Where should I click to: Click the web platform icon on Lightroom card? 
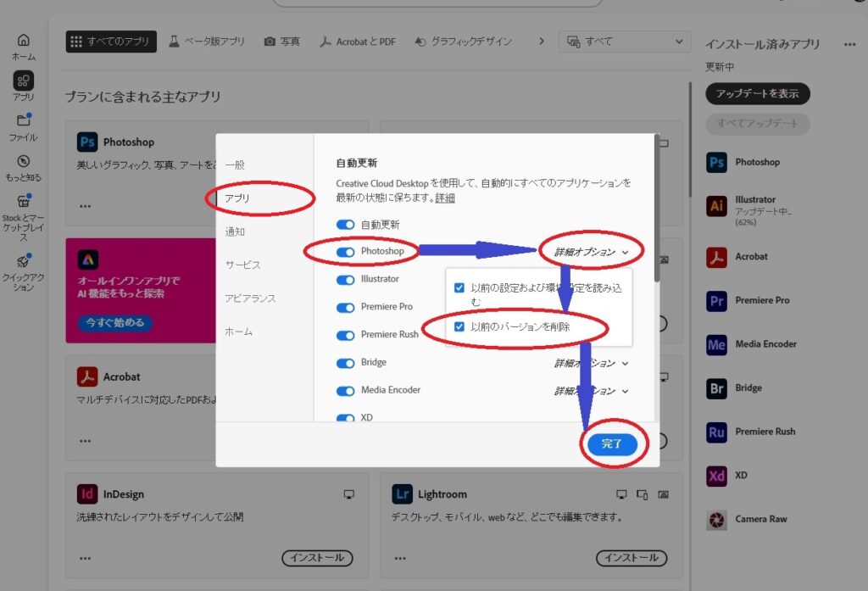tap(663, 494)
